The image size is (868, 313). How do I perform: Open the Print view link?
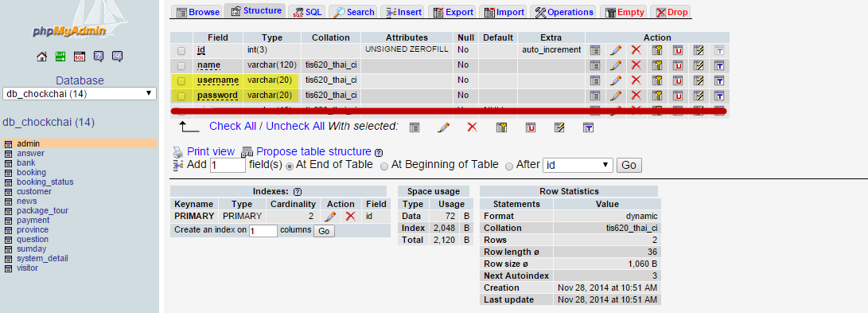tap(211, 151)
